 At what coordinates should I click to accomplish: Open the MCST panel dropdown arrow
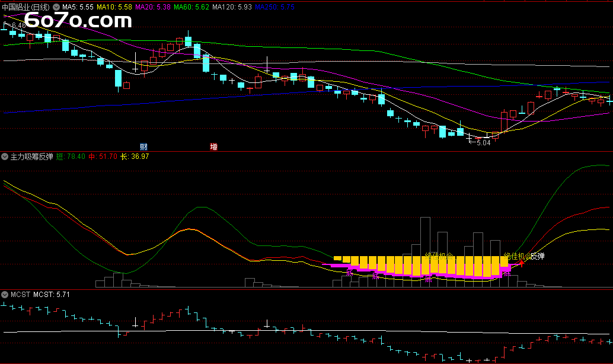(x=5, y=294)
